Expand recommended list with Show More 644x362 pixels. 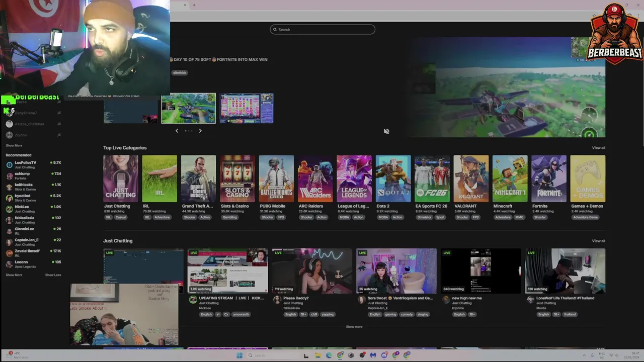pos(14,275)
